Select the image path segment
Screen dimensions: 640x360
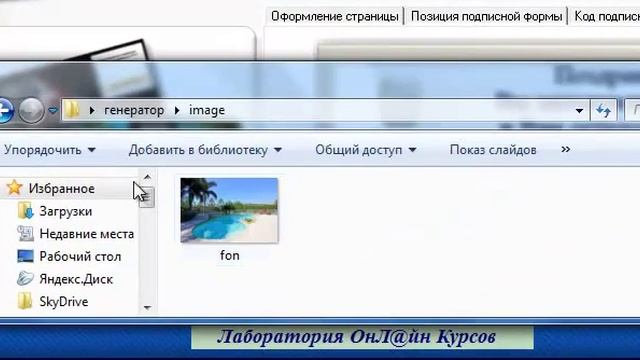207,110
